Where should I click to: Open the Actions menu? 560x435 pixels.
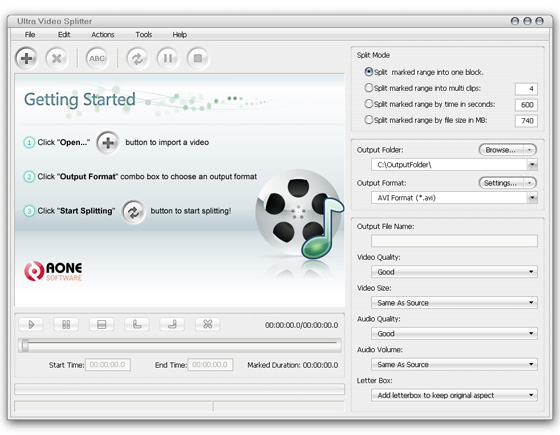[x=102, y=35]
